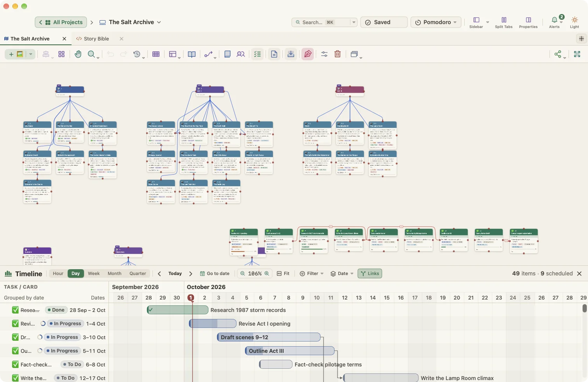Screen dimensions: 588x382
Task: Select the Quarter timeline scale
Action: point(138,273)
